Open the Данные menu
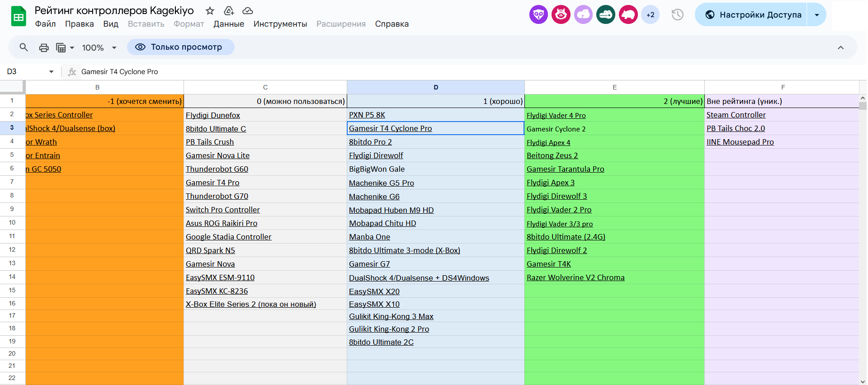The height and width of the screenshot is (385, 868). pyautogui.click(x=229, y=24)
